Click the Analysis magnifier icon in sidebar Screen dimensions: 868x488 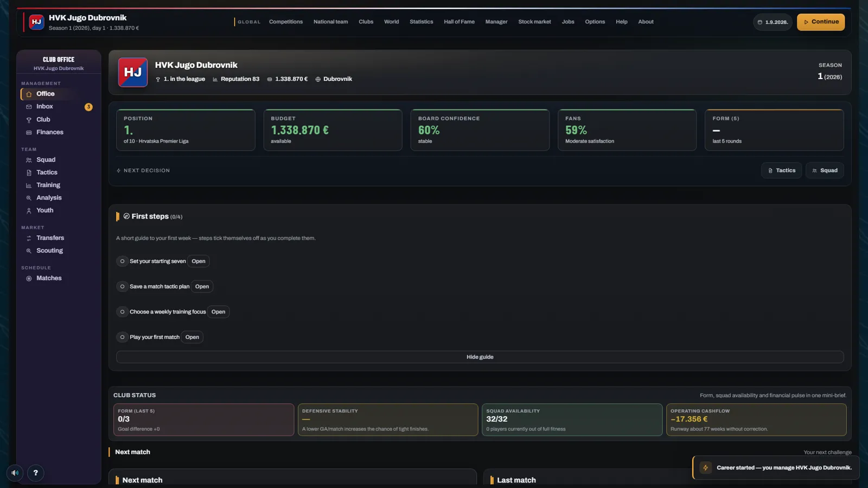[x=29, y=198]
